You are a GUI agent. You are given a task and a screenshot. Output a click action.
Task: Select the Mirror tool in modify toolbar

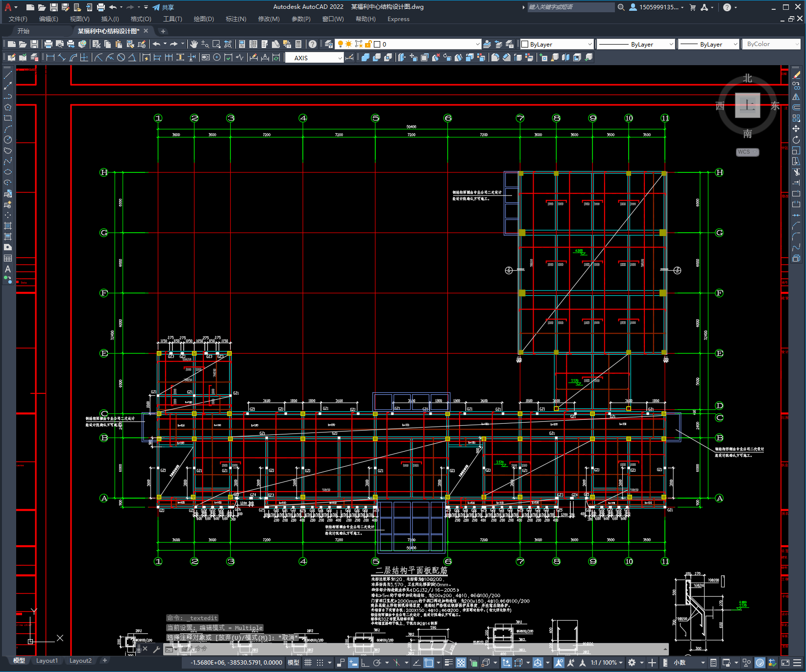click(796, 96)
